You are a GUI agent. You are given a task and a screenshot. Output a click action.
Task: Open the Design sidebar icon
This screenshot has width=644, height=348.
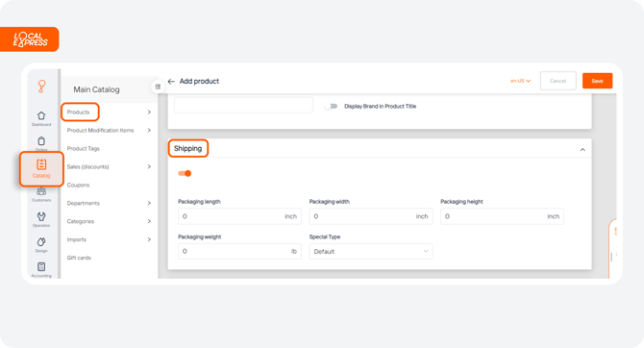(x=41, y=244)
